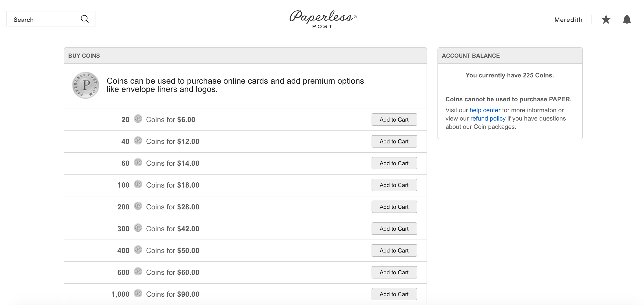
Task: Click the '200' coin quantity
Action: 123,207
